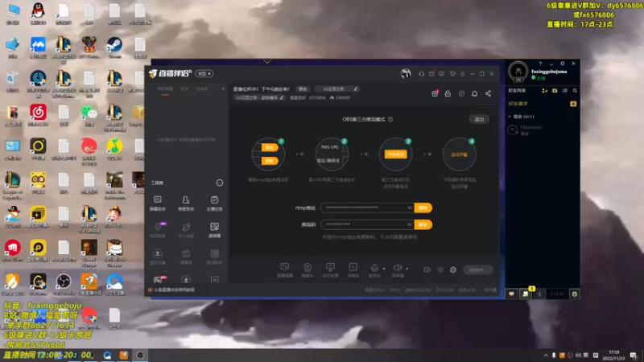Click the greyed start streaming button bottom right
Screen dimensions: 644x362
pos(477,270)
